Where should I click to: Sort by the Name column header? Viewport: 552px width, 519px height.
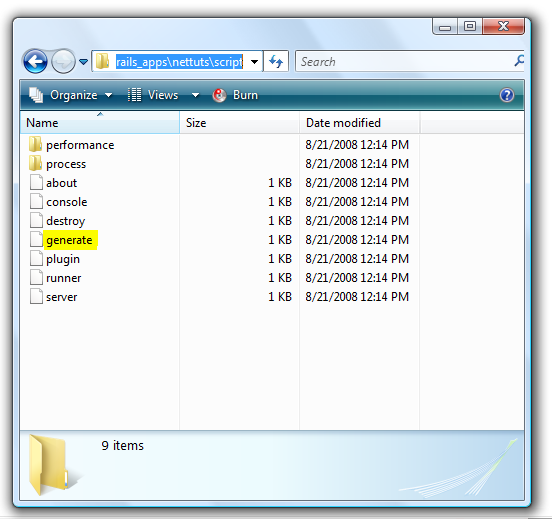pyautogui.click(x=100, y=123)
